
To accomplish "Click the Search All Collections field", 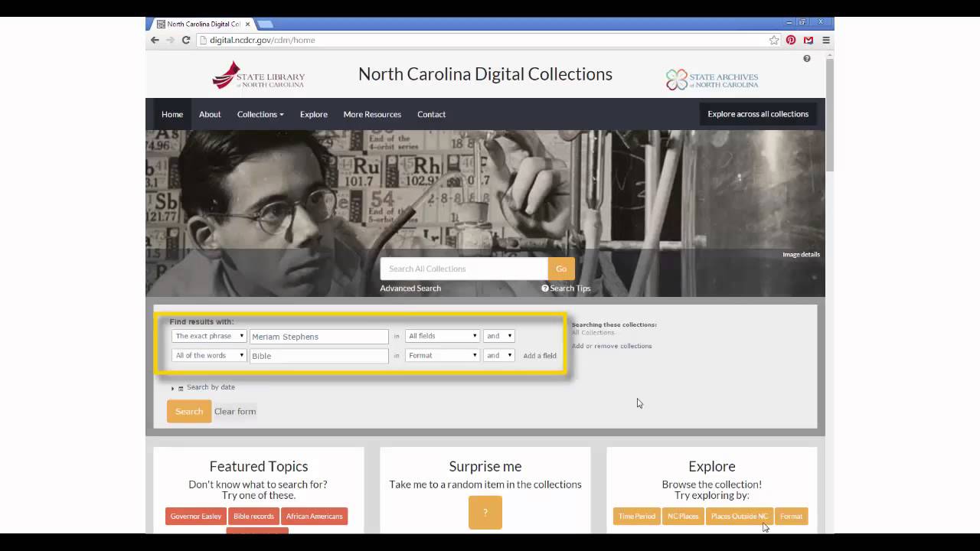I will 464,269.
